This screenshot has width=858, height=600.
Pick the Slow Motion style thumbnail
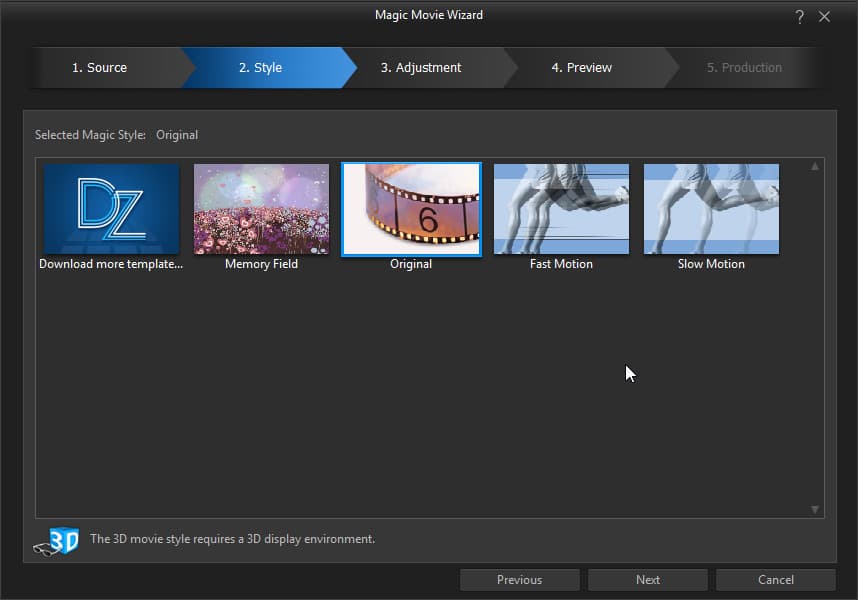711,209
